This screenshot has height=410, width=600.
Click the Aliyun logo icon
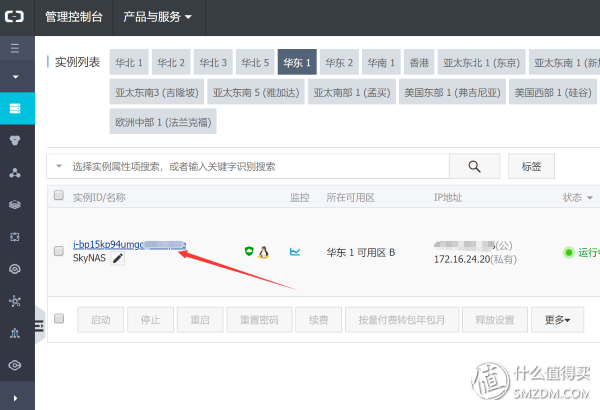coord(15,16)
